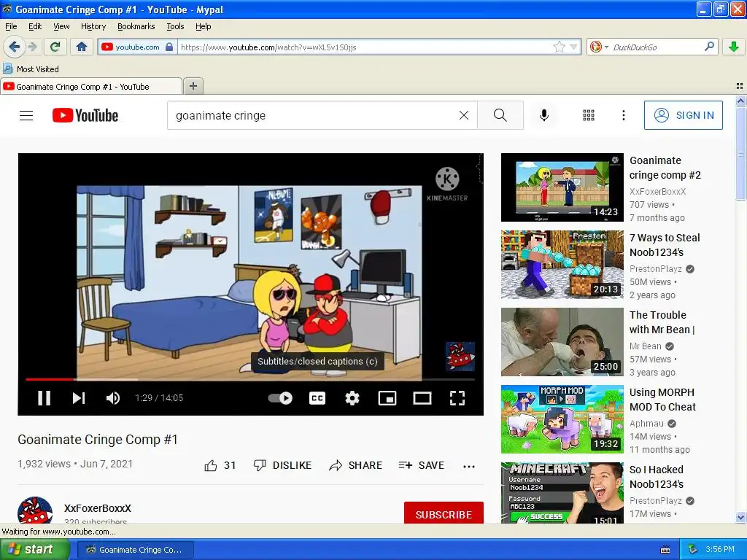Submit the YouTube search with magnifier button
Image resolution: width=747 pixels, height=560 pixels.
500,115
